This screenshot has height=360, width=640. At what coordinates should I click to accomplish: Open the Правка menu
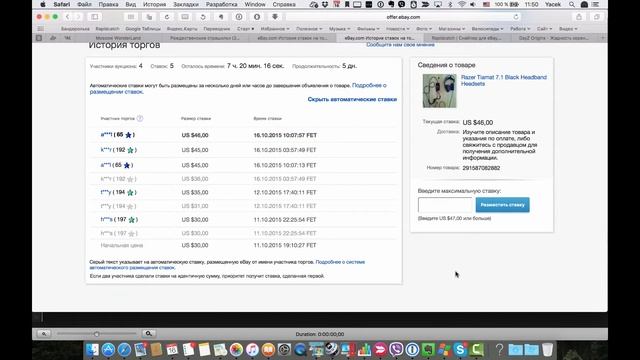click(108, 4)
